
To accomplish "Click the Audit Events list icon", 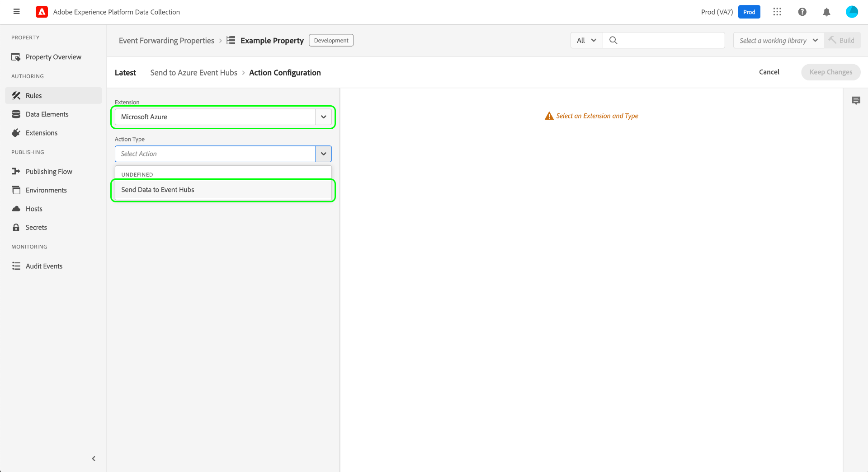I will point(16,266).
